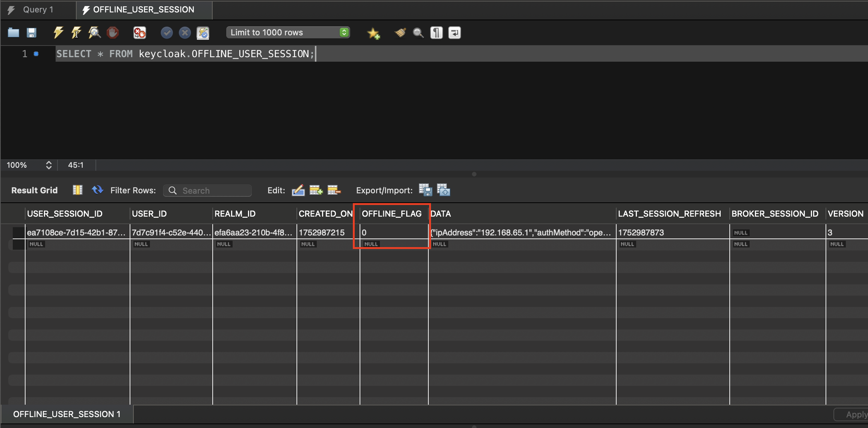
Task: Toggle autocommit mode icon
Action: click(203, 33)
